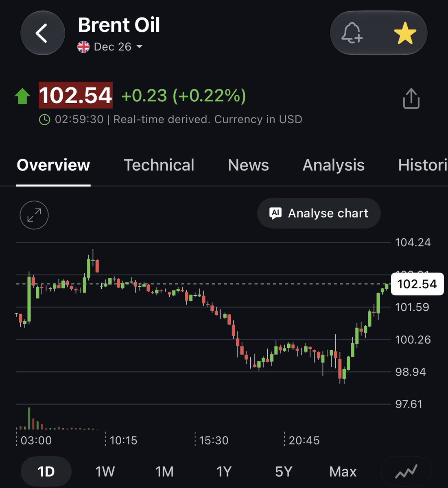Screen dimensions: 448x488
Task: Open the share icon beside the price
Action: 411,98
